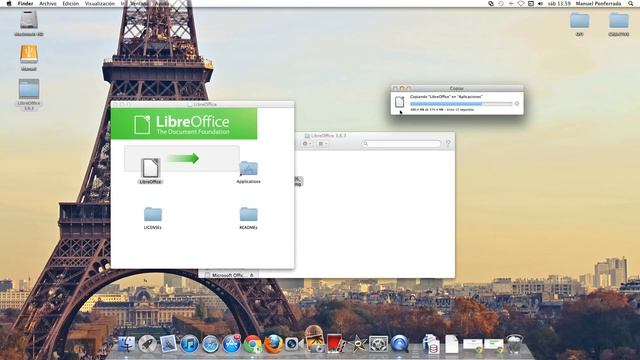Open the Ventana menu
This screenshot has height=360, width=640.
139,3
